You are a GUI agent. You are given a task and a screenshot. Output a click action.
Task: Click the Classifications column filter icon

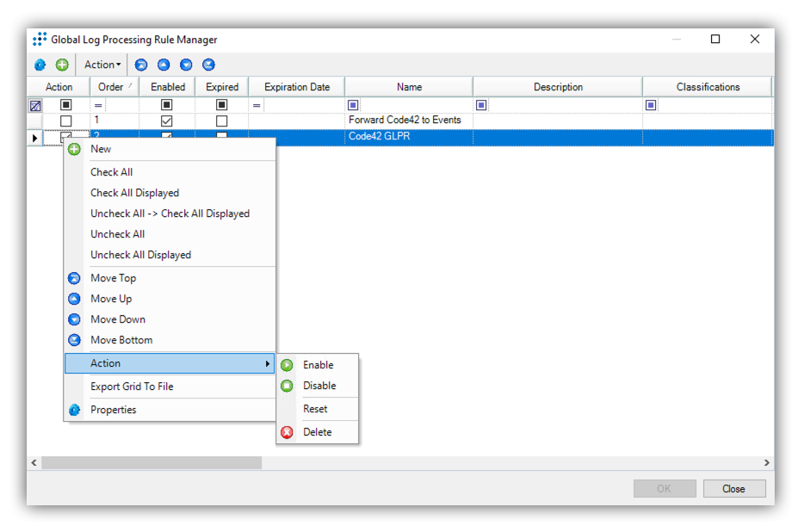[x=651, y=105]
